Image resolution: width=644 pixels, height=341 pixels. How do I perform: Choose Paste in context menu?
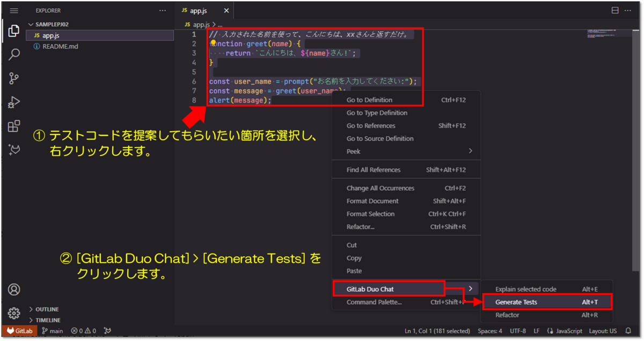click(x=406, y=271)
